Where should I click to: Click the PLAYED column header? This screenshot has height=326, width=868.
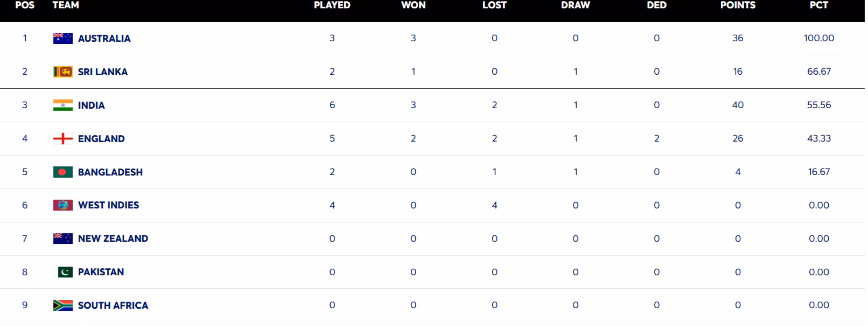point(332,5)
